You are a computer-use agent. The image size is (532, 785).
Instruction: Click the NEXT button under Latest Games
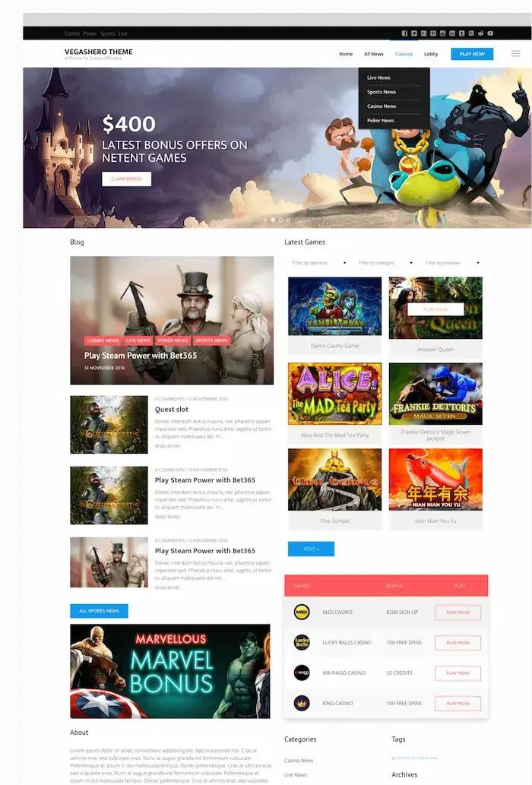311,549
